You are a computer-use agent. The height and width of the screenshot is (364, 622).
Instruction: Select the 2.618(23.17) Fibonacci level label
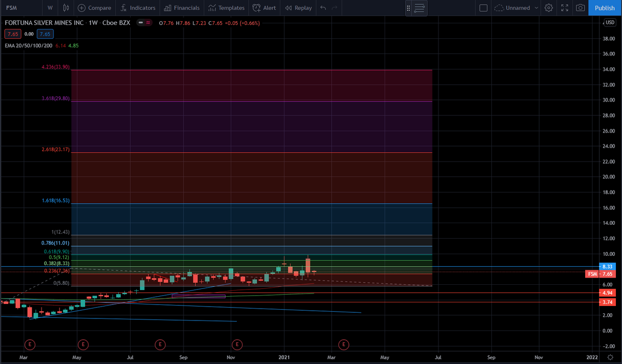(55, 150)
